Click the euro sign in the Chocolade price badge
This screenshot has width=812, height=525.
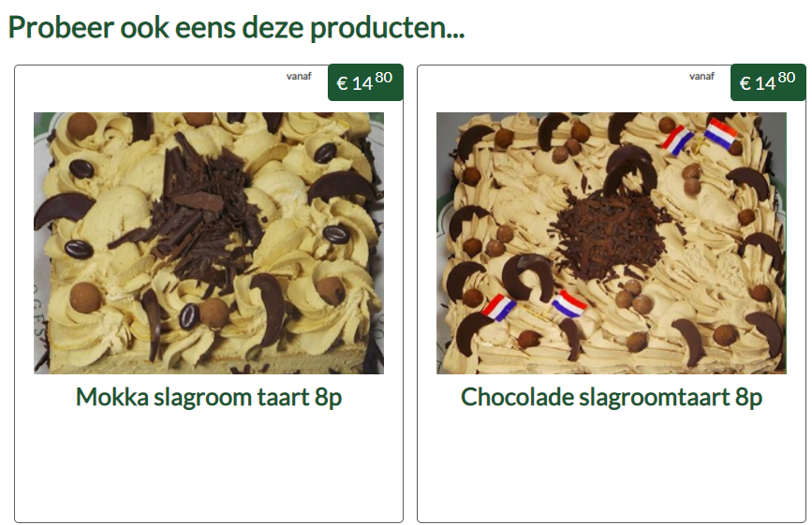click(745, 83)
